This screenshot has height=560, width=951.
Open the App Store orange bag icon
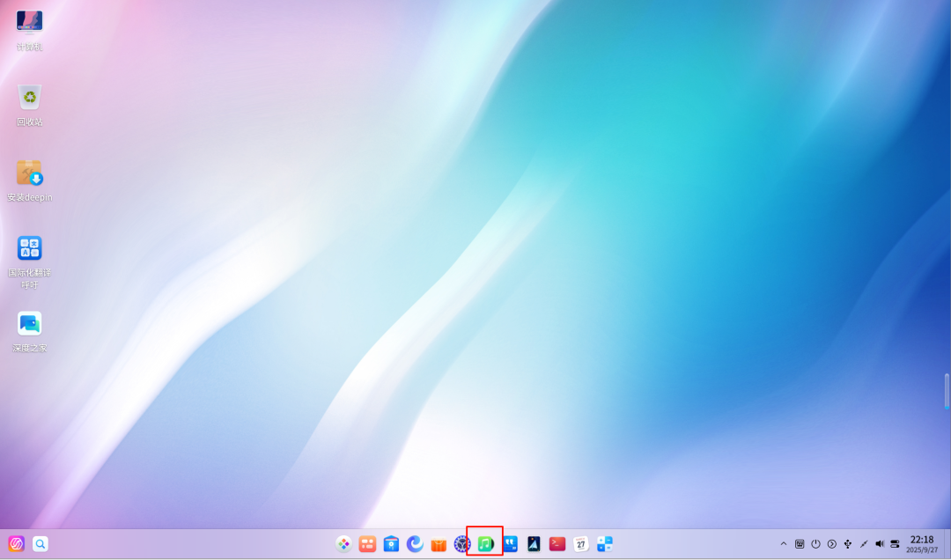(439, 544)
